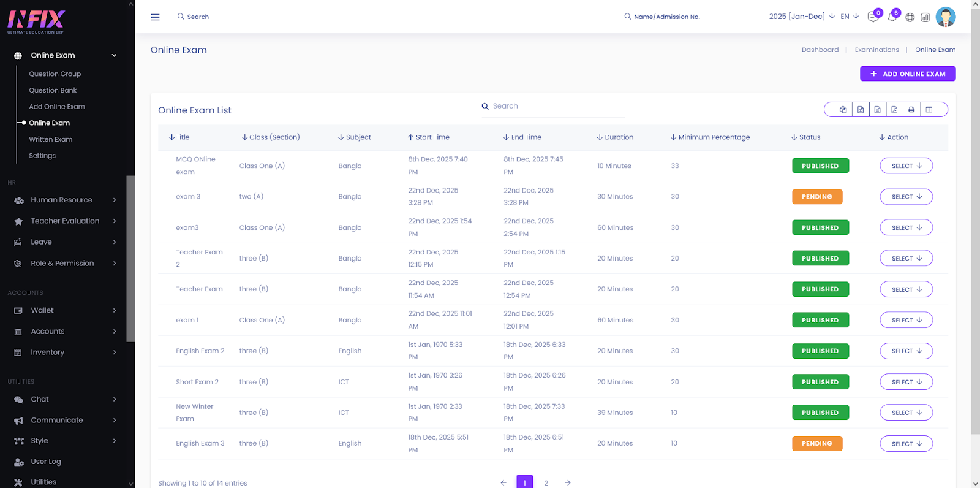The height and width of the screenshot is (488, 980).
Task: Click the exam list search field
Action: click(x=551, y=106)
